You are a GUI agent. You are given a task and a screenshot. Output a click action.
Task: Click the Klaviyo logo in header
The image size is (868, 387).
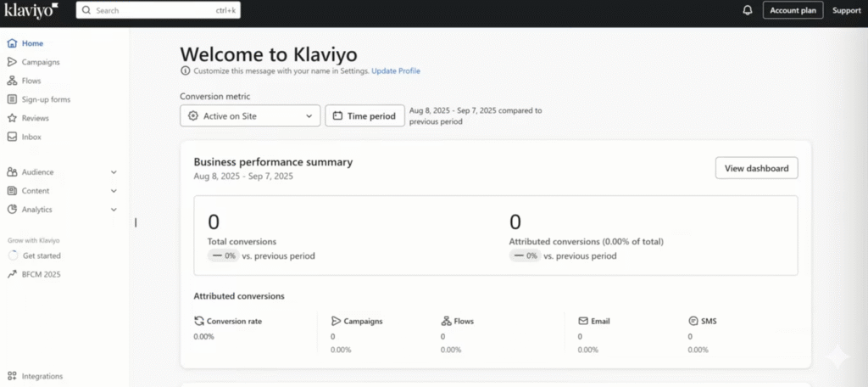[x=31, y=10]
